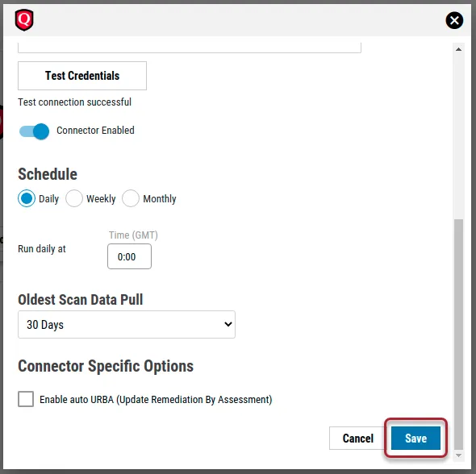Click the Test Credentials button
This screenshot has width=476, height=474.
tap(82, 76)
